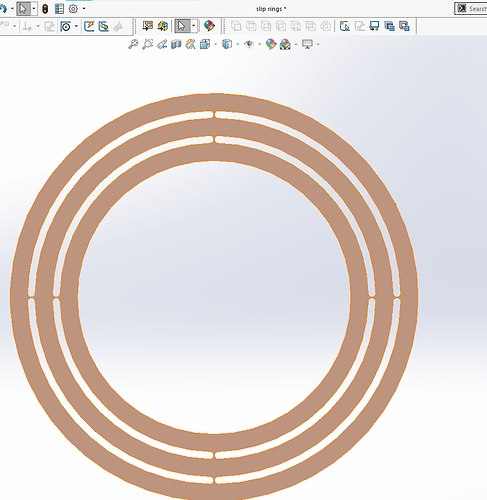Click the appearances color ball in toolbar

tap(209, 26)
